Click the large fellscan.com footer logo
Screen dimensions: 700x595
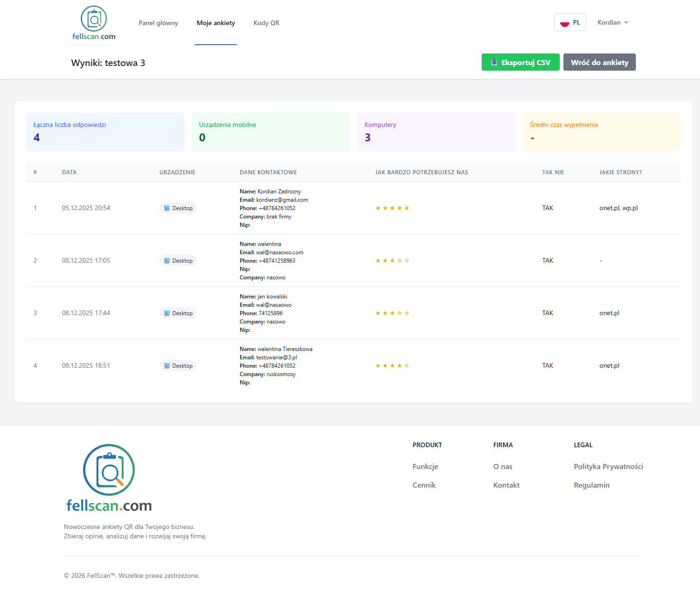click(109, 478)
